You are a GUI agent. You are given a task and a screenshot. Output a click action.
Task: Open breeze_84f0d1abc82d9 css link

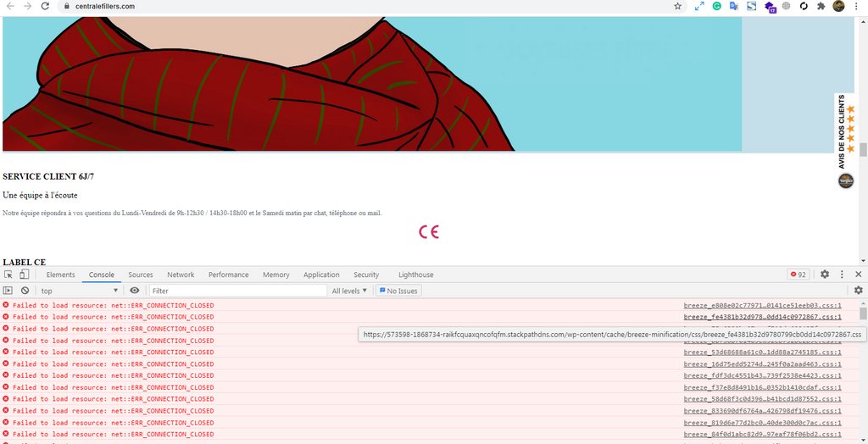click(x=762, y=434)
